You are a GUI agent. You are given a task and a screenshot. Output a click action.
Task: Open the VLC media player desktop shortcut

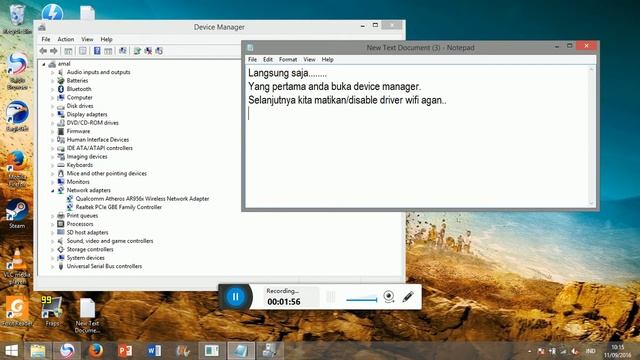(x=17, y=265)
